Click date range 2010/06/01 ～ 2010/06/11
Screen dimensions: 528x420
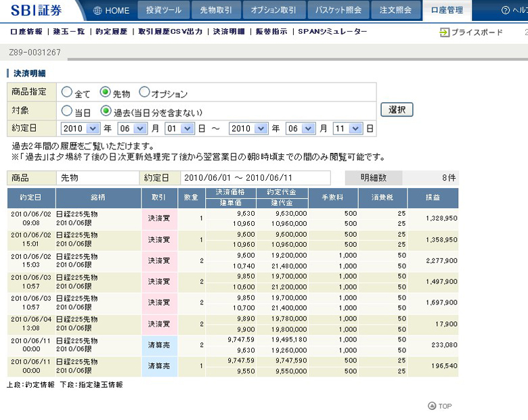pyautogui.click(x=238, y=178)
